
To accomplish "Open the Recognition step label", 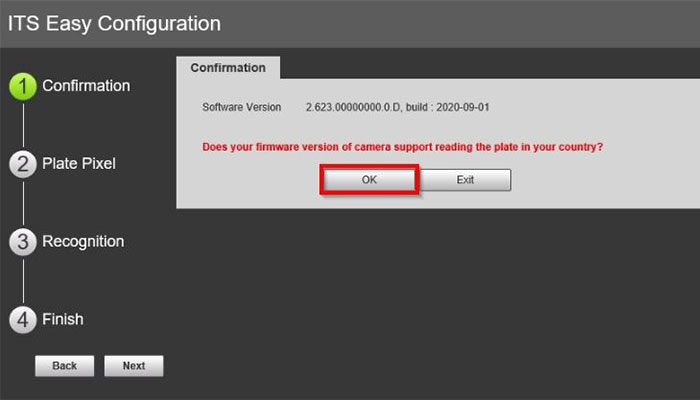I will 83,242.
